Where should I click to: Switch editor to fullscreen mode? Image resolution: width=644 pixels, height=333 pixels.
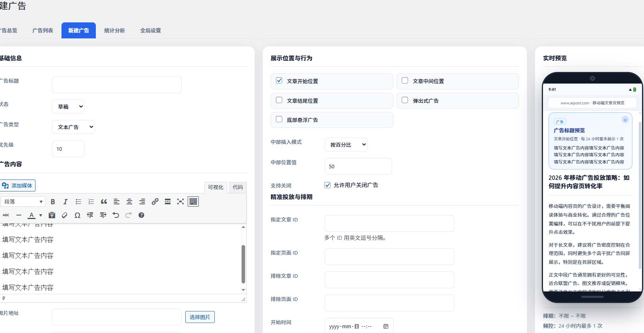[180, 202]
